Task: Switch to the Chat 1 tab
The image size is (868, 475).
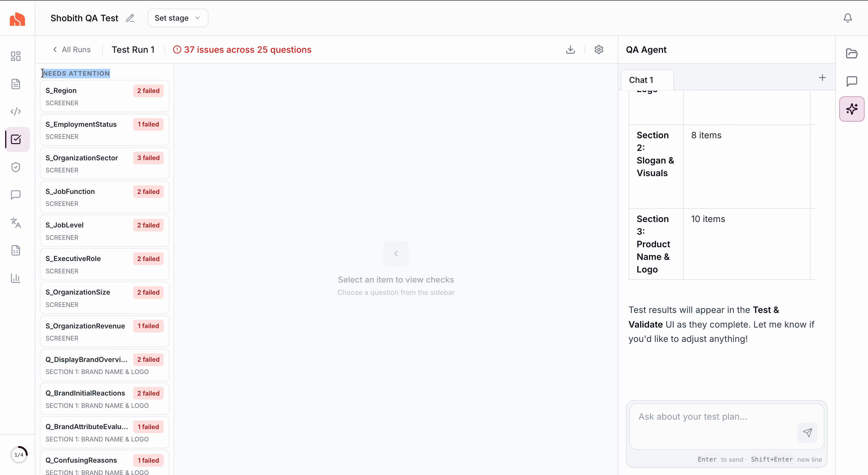Action: [x=641, y=80]
